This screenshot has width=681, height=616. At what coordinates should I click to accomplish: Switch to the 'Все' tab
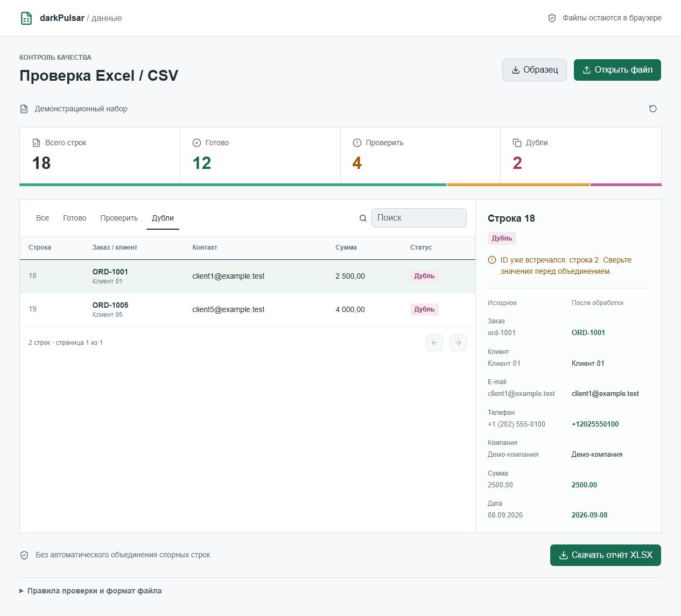pyautogui.click(x=43, y=218)
